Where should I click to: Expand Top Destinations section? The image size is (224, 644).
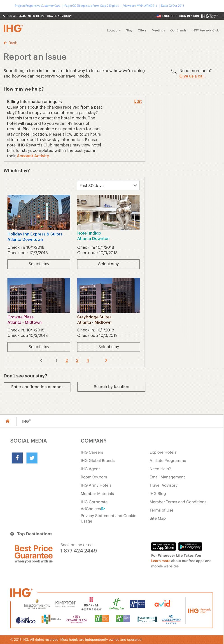pyautogui.click(x=31, y=534)
